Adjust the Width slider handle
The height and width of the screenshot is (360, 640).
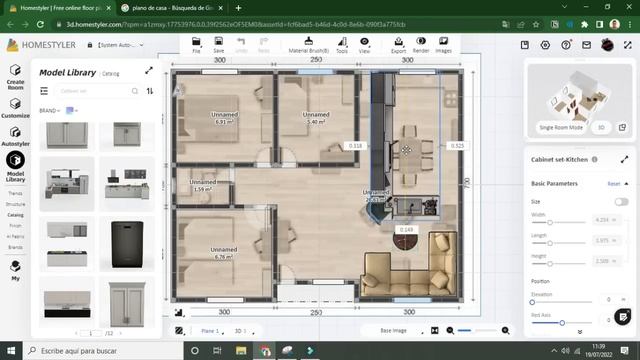[550, 222]
